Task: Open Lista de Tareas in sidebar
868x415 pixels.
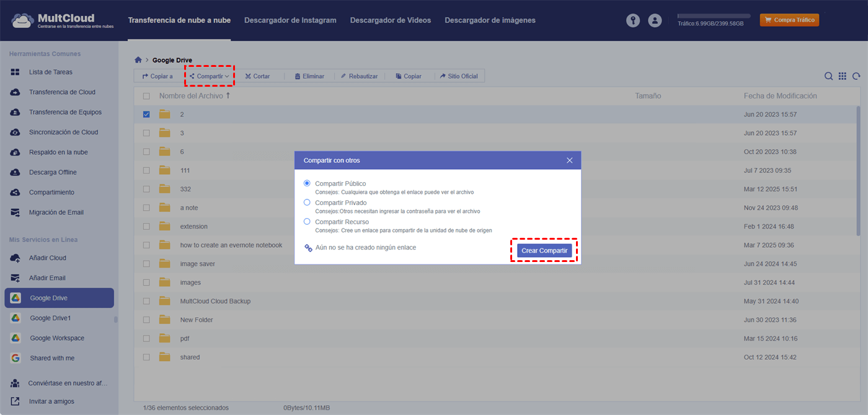Action: point(51,72)
